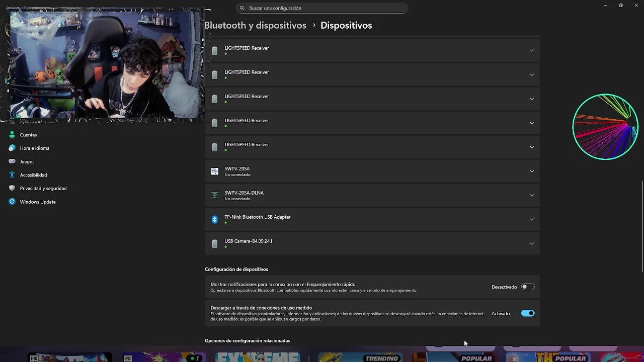Turn off 'Descargar a través de conexiones de uso medido'
Screen dimensions: 644x362
pos(528,313)
